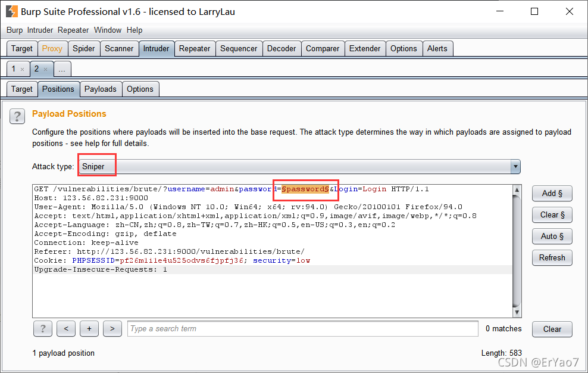Switch to the main Repeater tab
The height and width of the screenshot is (373, 588).
(195, 48)
